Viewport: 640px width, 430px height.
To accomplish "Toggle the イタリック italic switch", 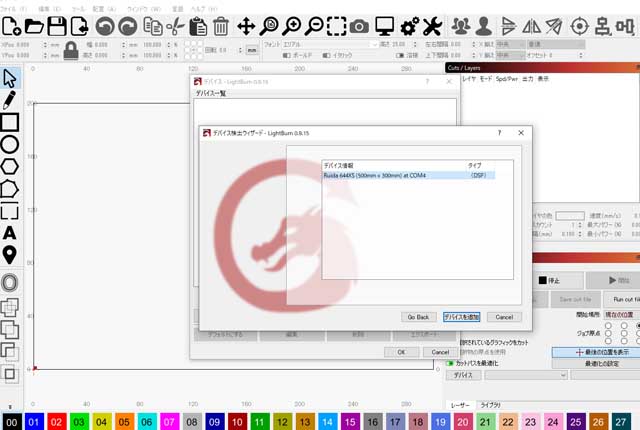I will pyautogui.click(x=327, y=55).
